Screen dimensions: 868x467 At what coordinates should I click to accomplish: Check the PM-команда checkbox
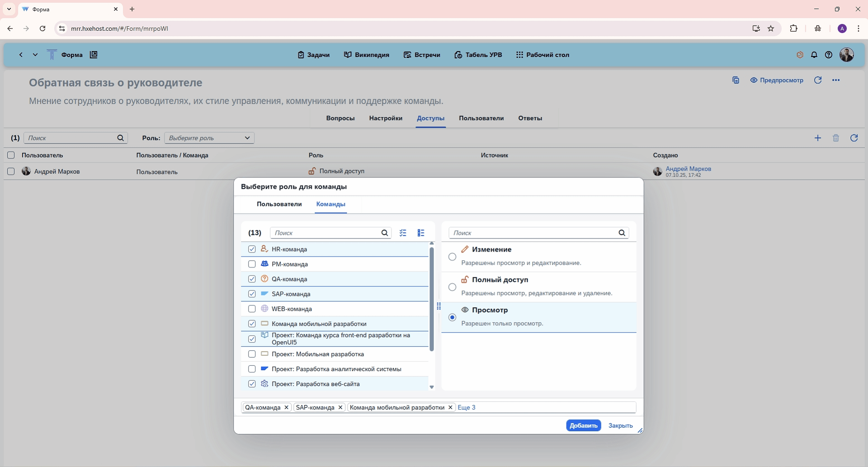click(x=252, y=264)
